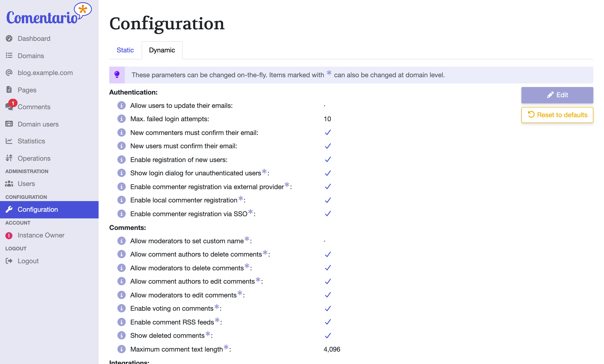
Task: Click Logout in the sidebar
Action: click(49, 261)
